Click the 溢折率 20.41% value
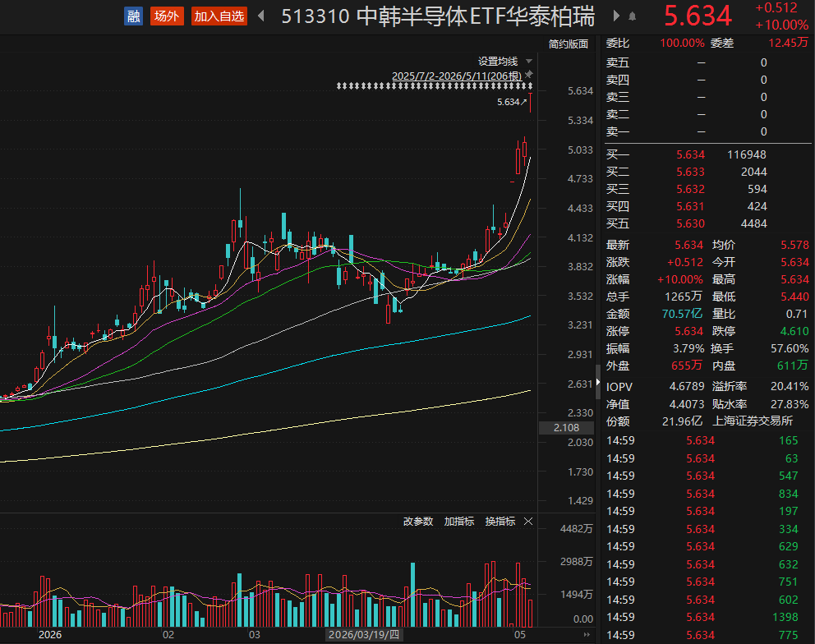This screenshot has height=644, width=815. click(789, 387)
